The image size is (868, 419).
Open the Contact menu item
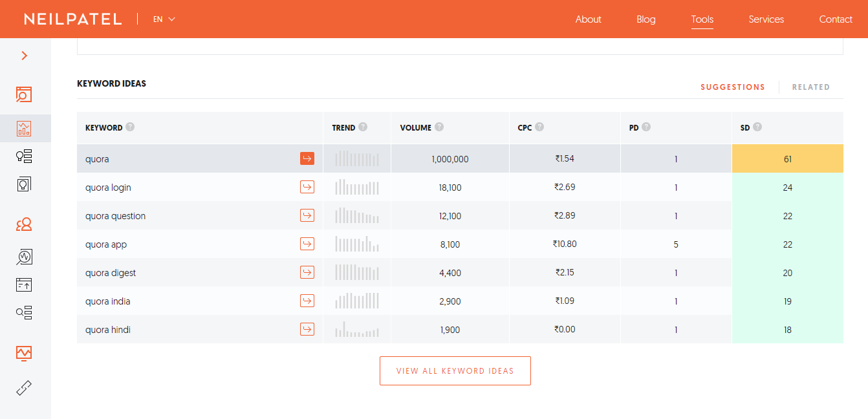pos(836,19)
